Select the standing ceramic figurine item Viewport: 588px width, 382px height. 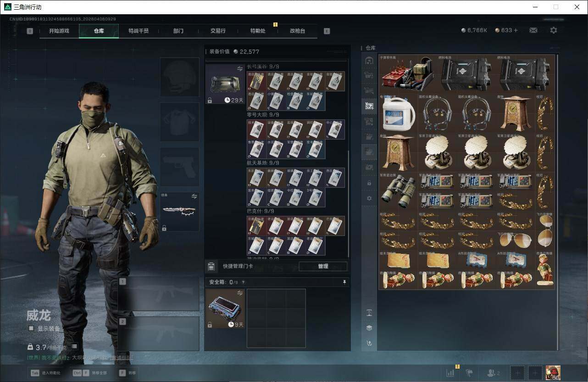[545, 269]
